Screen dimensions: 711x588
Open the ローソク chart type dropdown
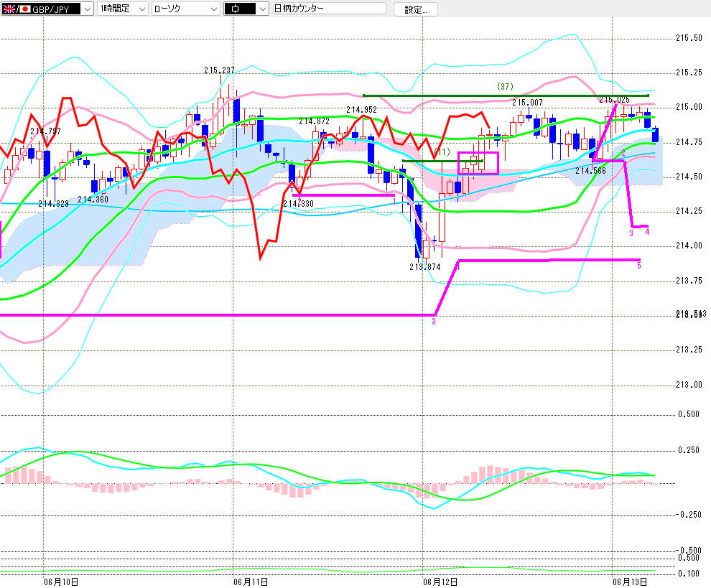coord(214,9)
